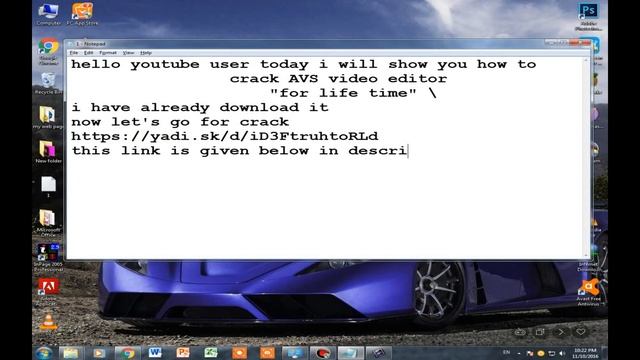Click the Action Center flag tray icon
The image size is (640, 360).
(530, 353)
